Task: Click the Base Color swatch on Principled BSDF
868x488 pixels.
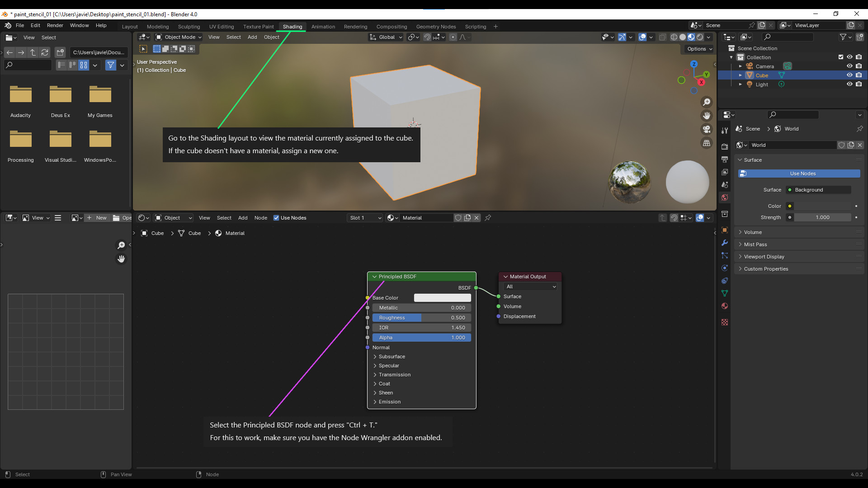Action: [442, 298]
